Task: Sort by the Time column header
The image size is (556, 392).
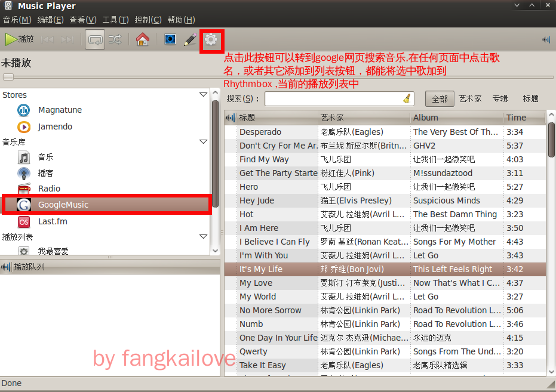Action: coord(524,118)
